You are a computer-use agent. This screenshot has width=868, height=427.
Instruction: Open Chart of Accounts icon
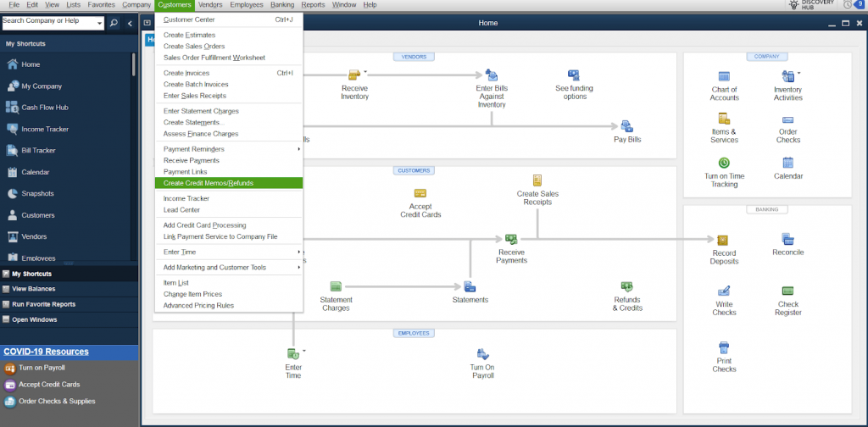(x=724, y=76)
